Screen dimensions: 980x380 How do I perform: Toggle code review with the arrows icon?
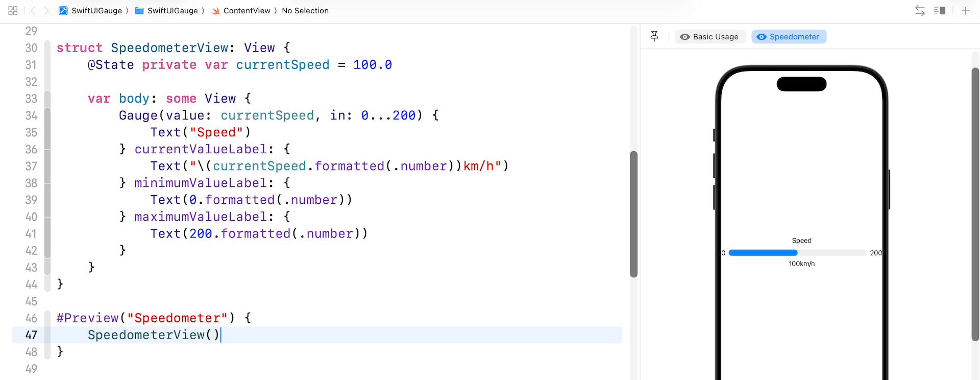[920, 11]
